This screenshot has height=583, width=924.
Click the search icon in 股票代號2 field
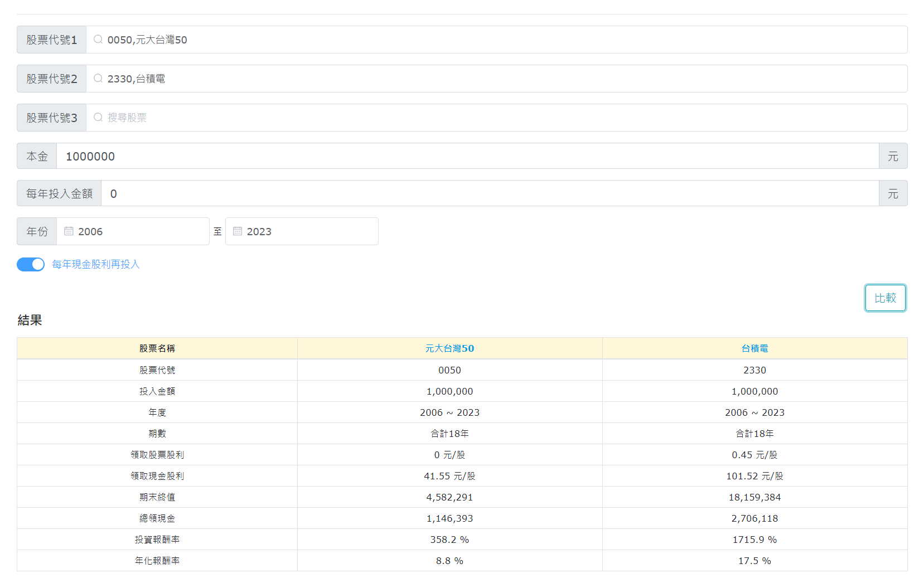click(98, 79)
